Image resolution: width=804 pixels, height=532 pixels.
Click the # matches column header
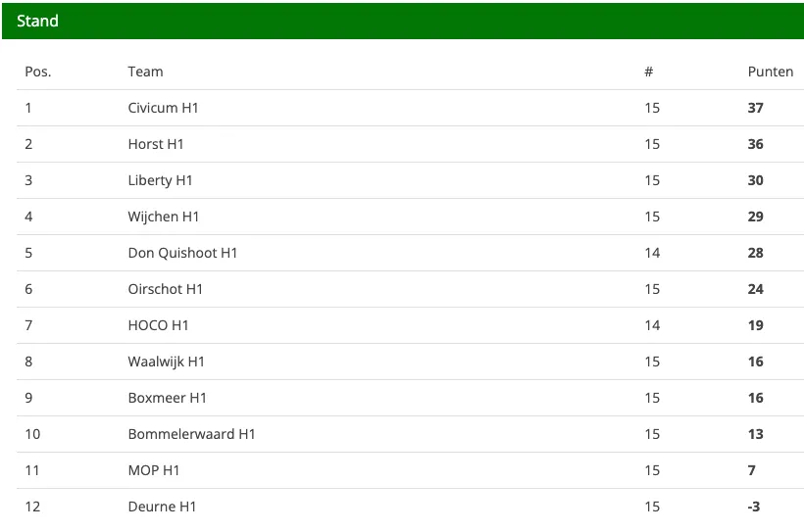tap(649, 72)
